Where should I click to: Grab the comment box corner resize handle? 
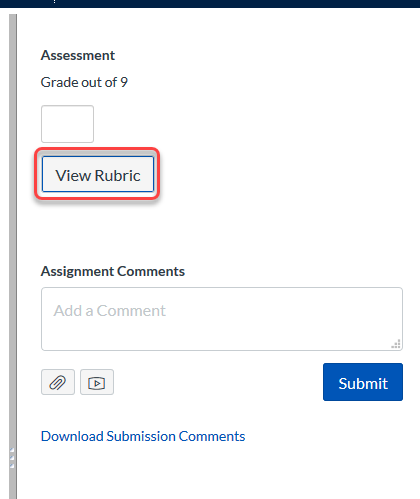[396, 344]
